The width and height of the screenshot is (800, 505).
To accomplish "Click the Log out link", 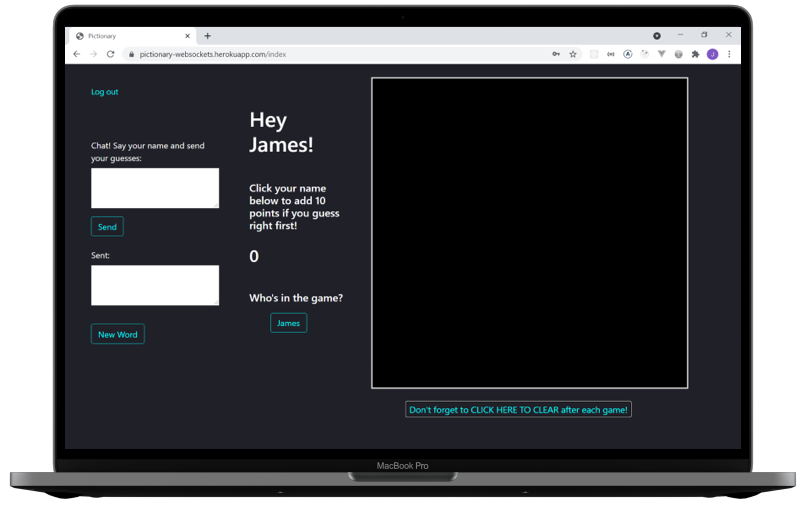I will pos(104,92).
